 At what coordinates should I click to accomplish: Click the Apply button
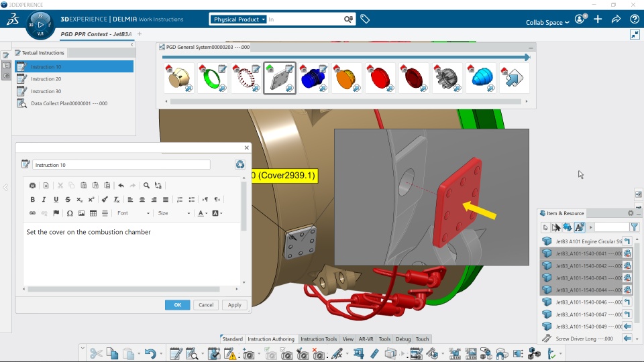point(235,305)
